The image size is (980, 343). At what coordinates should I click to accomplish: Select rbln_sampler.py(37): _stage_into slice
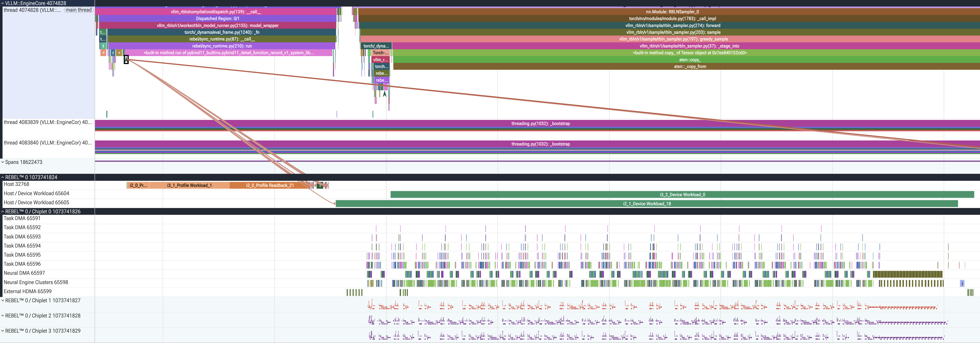pyautogui.click(x=686, y=46)
